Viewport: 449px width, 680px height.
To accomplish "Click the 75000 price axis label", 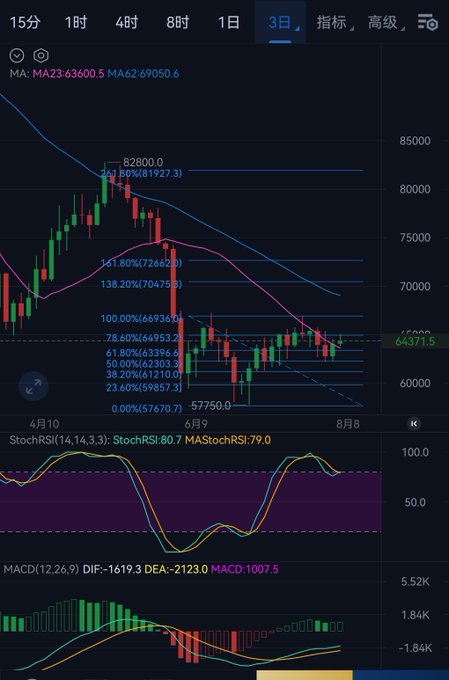I will [x=415, y=238].
